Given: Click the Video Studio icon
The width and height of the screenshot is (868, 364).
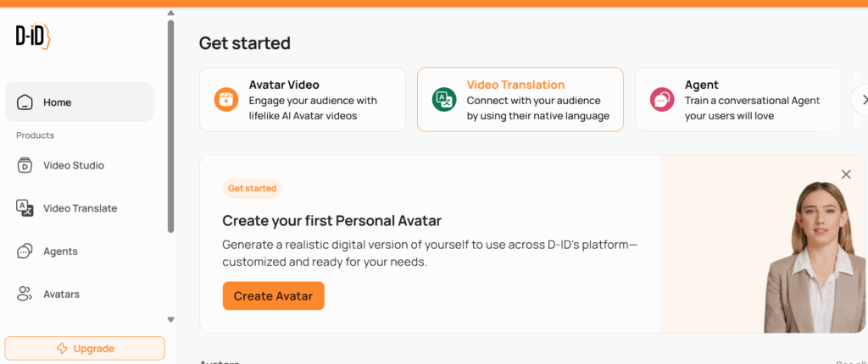Looking at the screenshot, I should [25, 165].
